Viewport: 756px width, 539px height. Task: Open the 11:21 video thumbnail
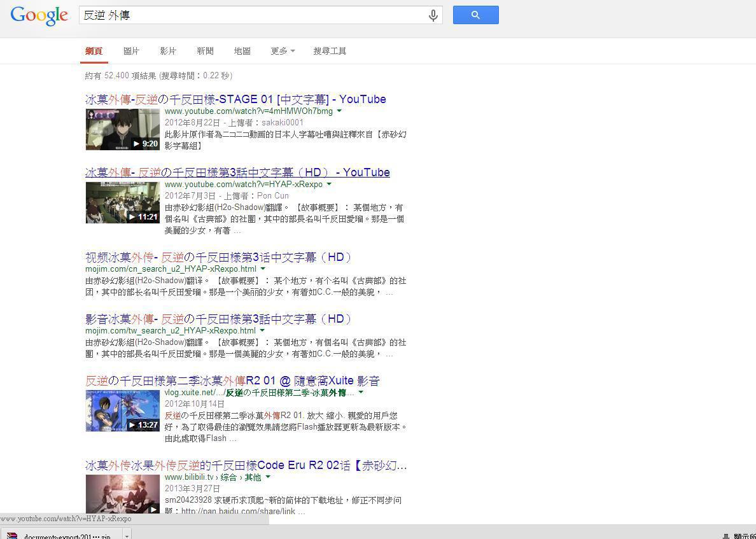[122, 202]
